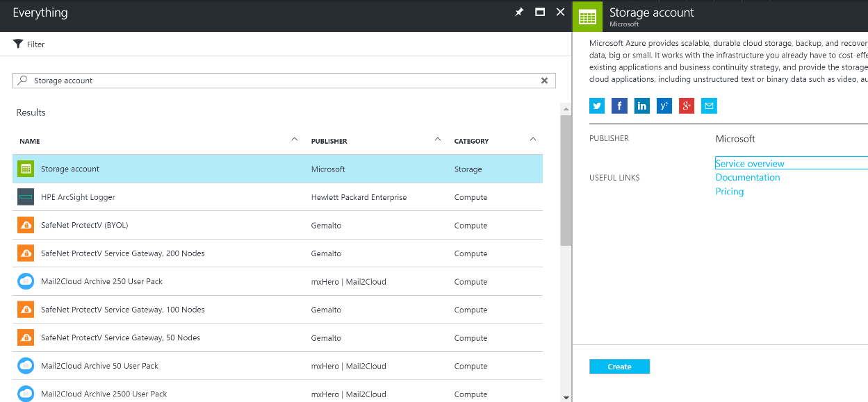The width and height of the screenshot is (868, 402).
Task: Select SafeNet ProtectV Service Gateway, 100 Nodes
Action: (x=277, y=310)
